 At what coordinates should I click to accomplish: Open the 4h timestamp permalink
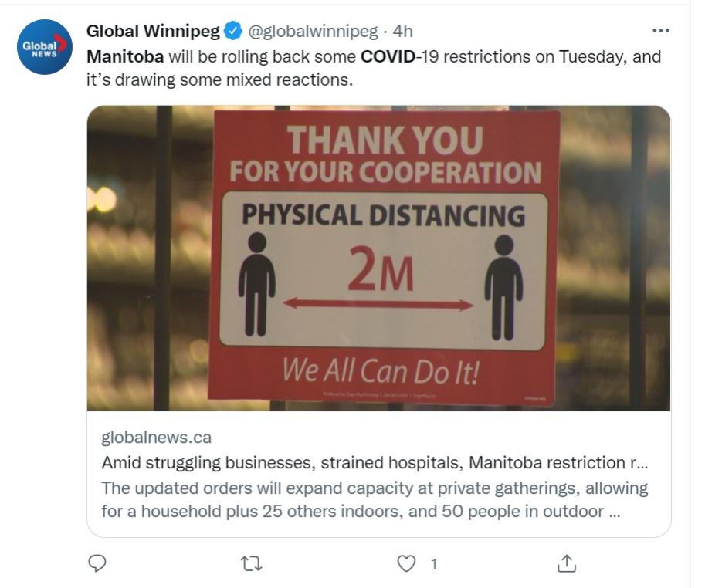402,32
